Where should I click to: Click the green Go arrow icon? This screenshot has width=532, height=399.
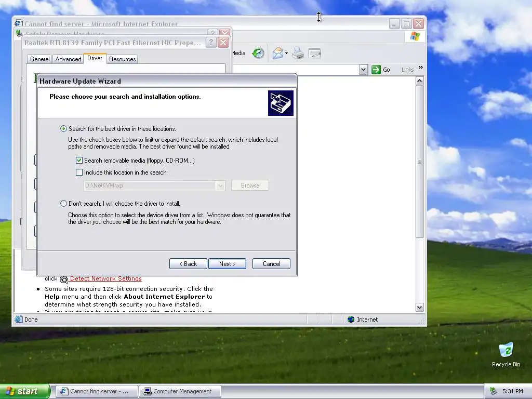coord(376,70)
